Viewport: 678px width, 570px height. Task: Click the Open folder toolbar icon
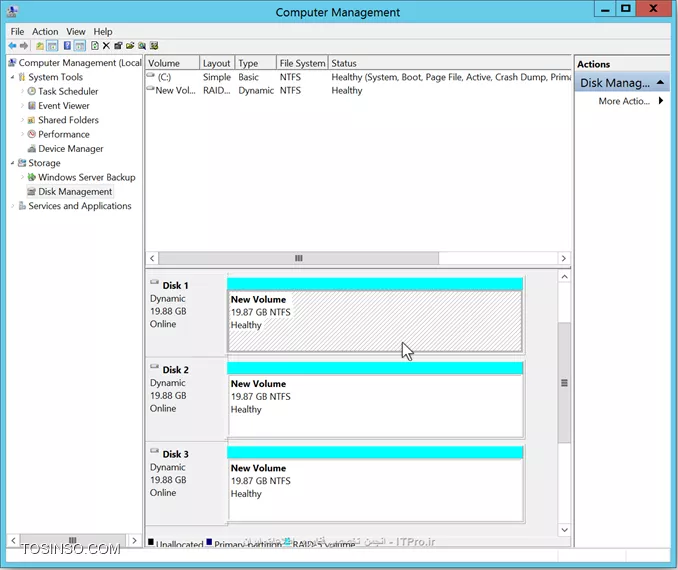[130, 45]
